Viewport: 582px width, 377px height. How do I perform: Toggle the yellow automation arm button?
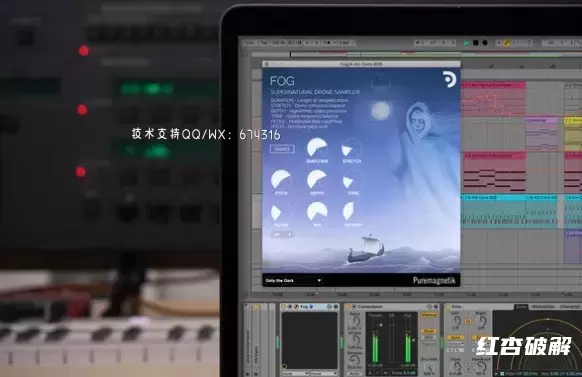pos(506,43)
